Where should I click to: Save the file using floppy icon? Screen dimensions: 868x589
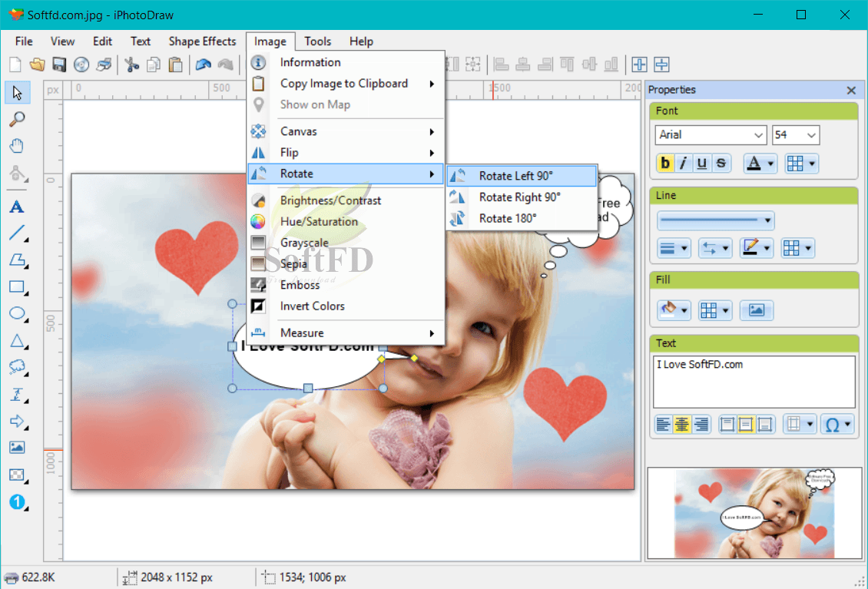pyautogui.click(x=59, y=65)
